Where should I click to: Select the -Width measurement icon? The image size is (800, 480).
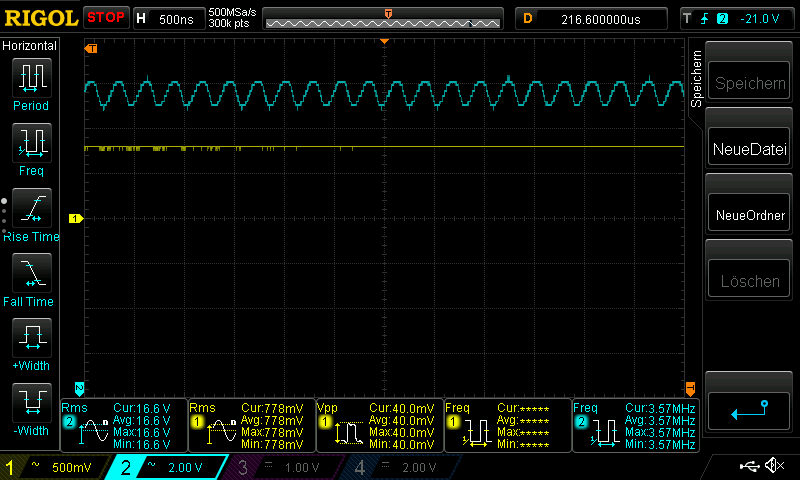pos(32,402)
